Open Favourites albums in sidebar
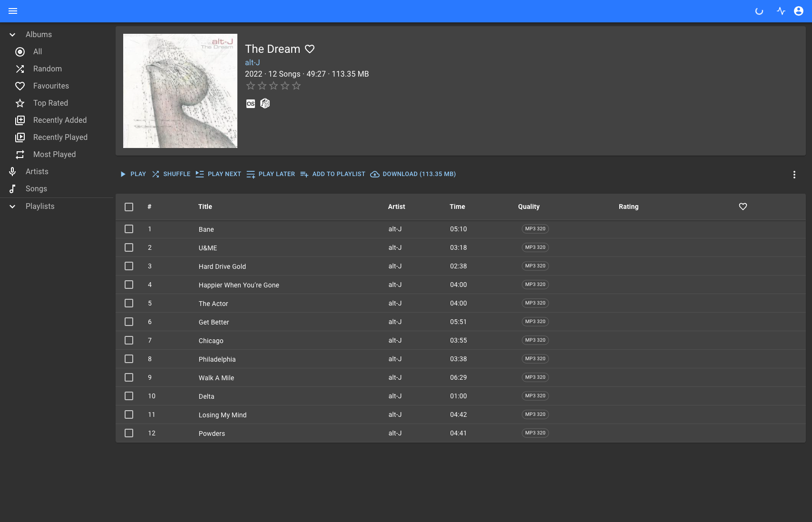Image resolution: width=812 pixels, height=522 pixels. click(57, 86)
